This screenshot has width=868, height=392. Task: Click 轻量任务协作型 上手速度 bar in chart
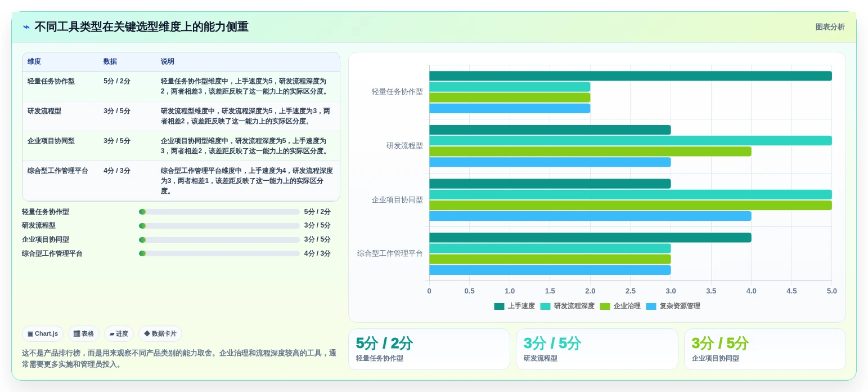click(x=631, y=76)
